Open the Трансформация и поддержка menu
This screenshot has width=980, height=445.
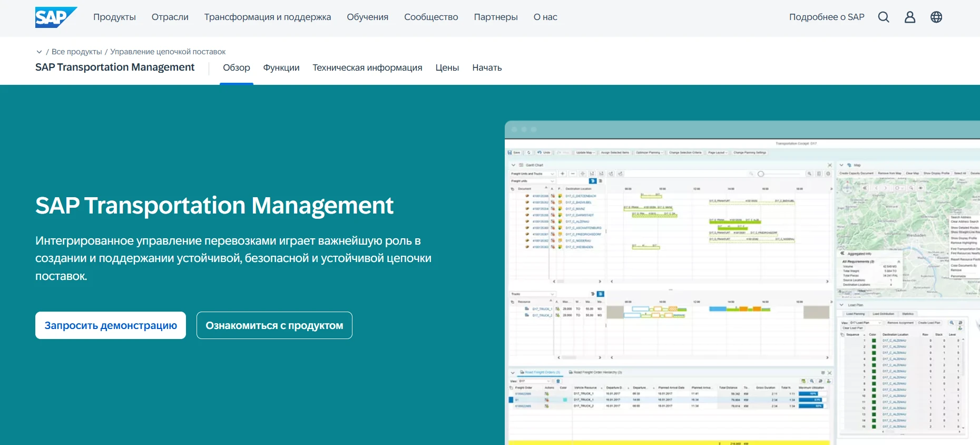(x=268, y=17)
